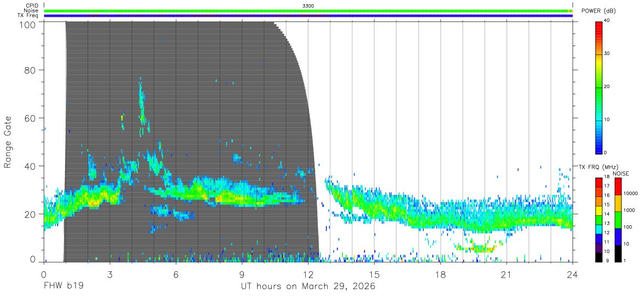
Task: Click the CPID value 3300
Action: (x=308, y=6)
